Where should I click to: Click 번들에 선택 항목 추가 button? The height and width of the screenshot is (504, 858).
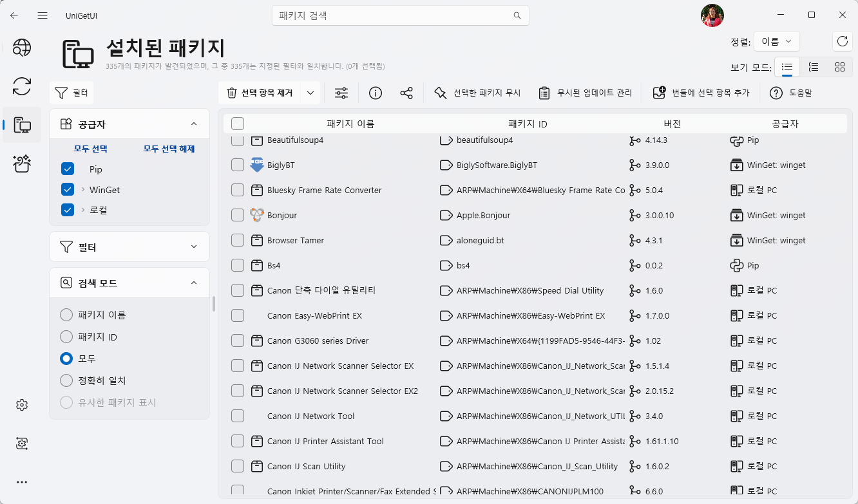tap(701, 93)
